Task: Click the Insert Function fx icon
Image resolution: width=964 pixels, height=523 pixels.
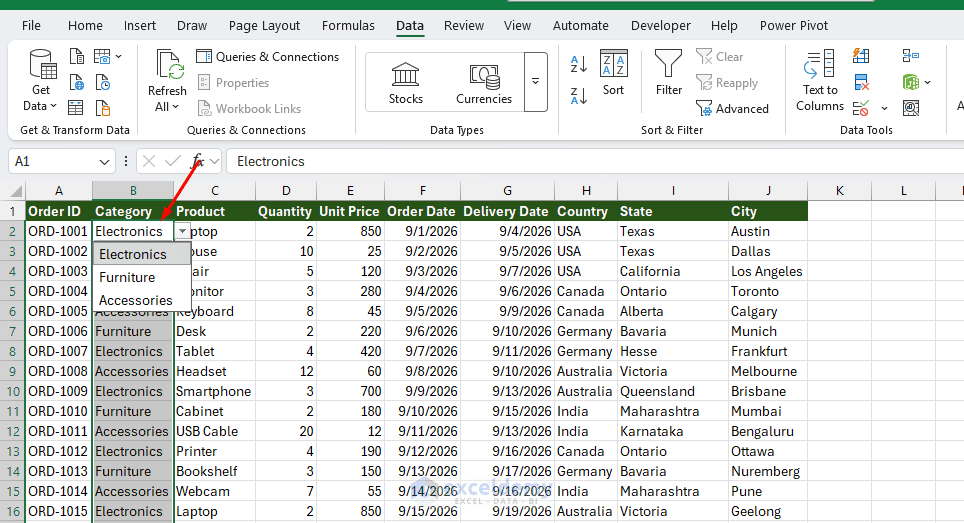Action: (197, 162)
